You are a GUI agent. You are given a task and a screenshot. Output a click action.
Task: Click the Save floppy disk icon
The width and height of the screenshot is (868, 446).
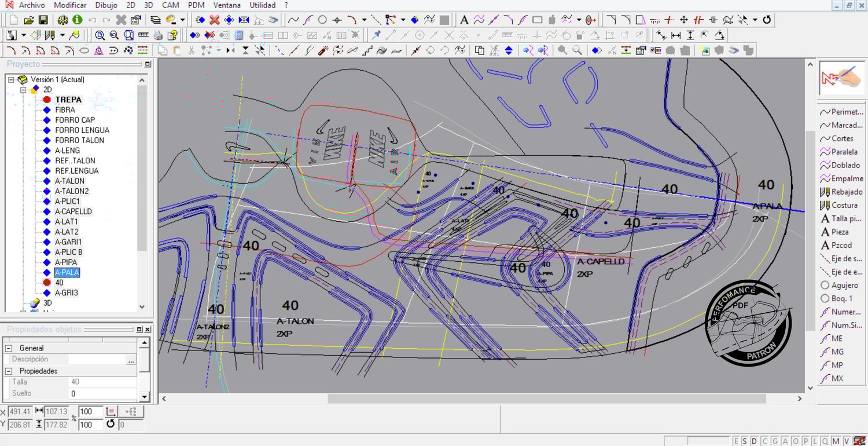click(x=43, y=20)
